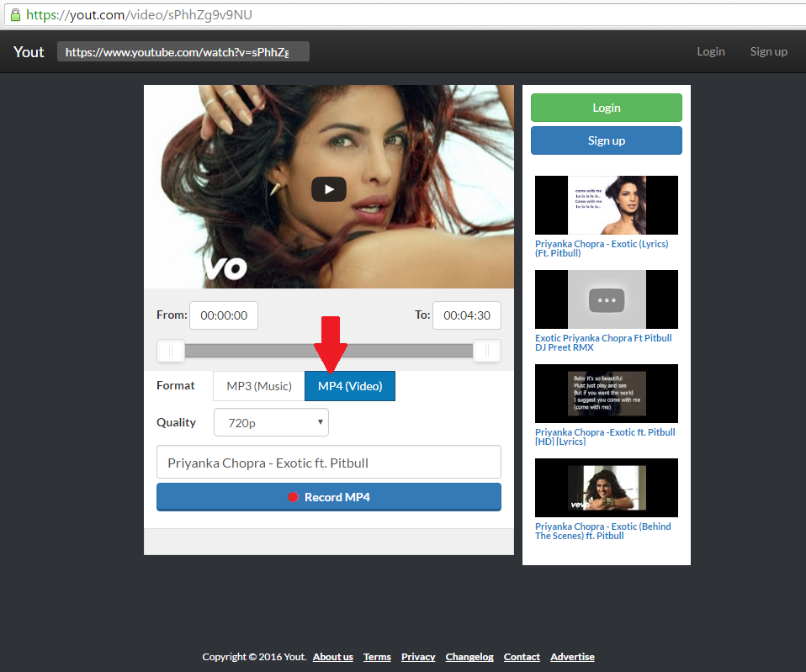The image size is (806, 672).
Task: Click the Yout logo in header
Action: coord(29,51)
